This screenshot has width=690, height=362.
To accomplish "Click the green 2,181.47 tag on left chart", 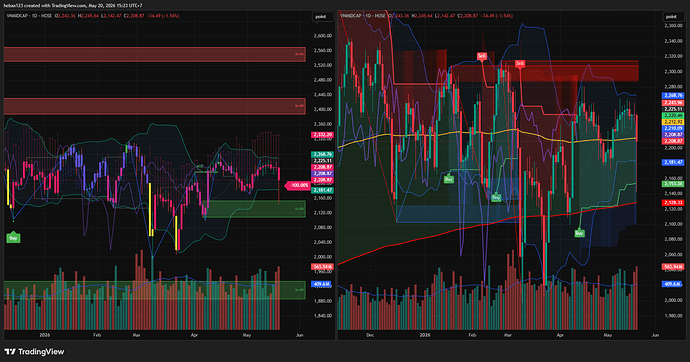I will point(322,190).
